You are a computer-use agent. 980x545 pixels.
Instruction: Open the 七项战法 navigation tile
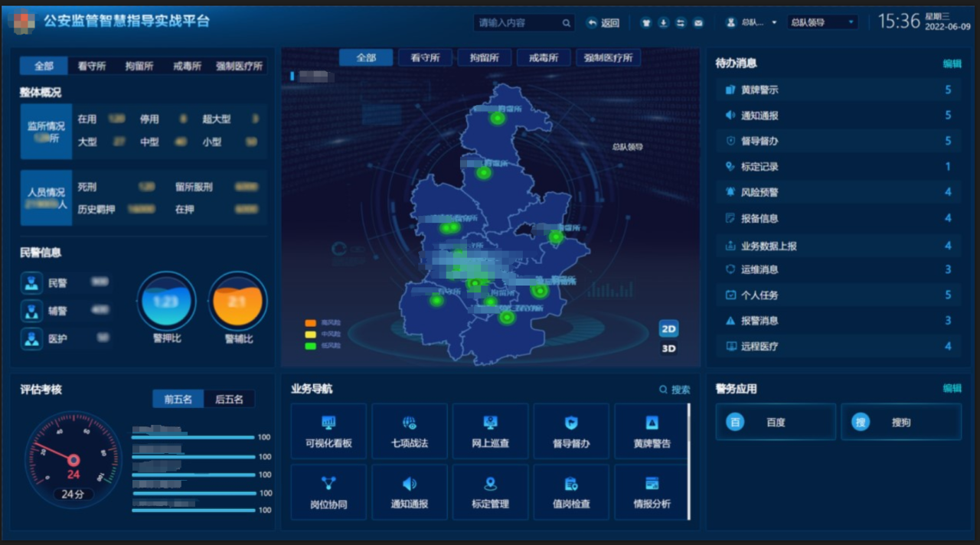[x=410, y=432]
